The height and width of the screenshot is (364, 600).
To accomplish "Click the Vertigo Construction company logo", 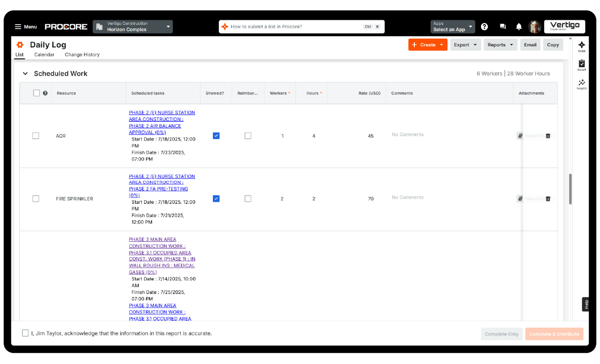I will 564,26.
